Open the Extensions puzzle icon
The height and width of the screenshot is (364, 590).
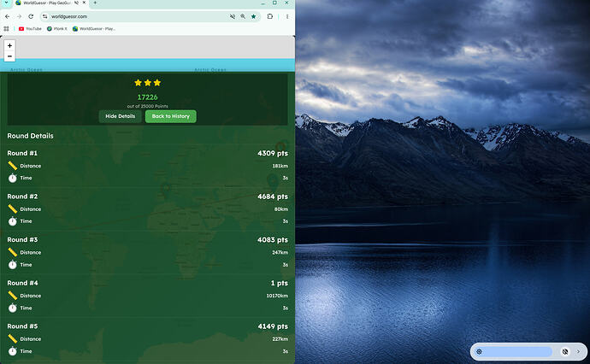(x=270, y=16)
